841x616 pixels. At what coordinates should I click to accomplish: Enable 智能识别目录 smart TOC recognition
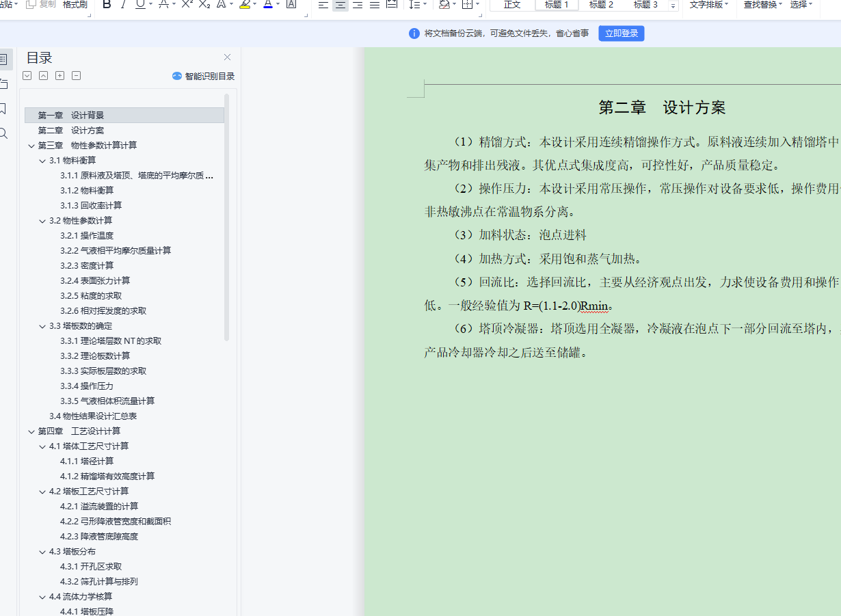(205, 76)
